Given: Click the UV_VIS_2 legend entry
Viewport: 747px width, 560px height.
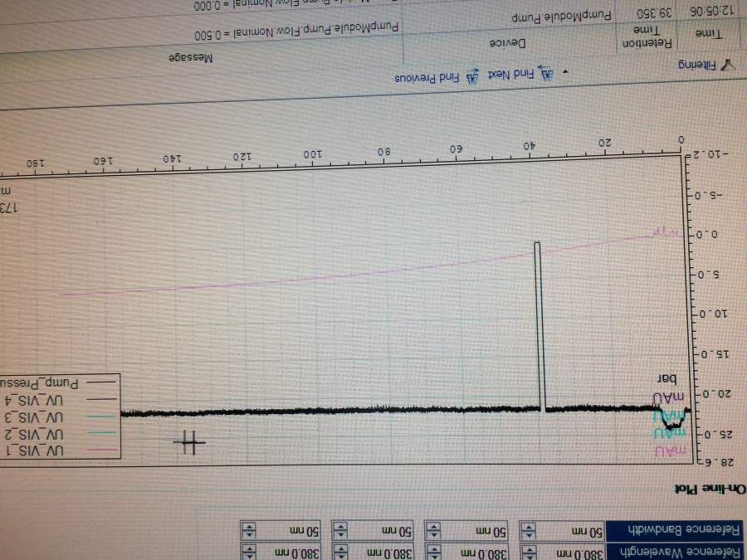Looking at the screenshot, I should 59,434.
